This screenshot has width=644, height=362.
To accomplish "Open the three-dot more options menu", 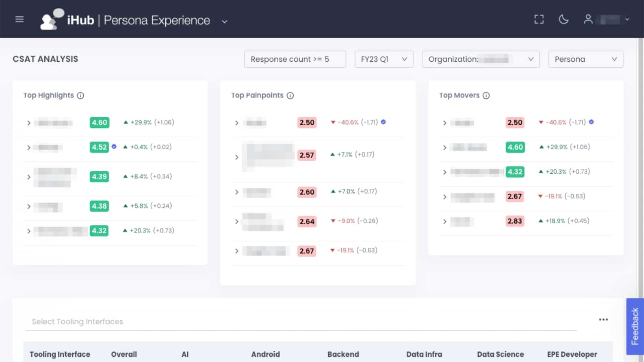I will (x=604, y=320).
